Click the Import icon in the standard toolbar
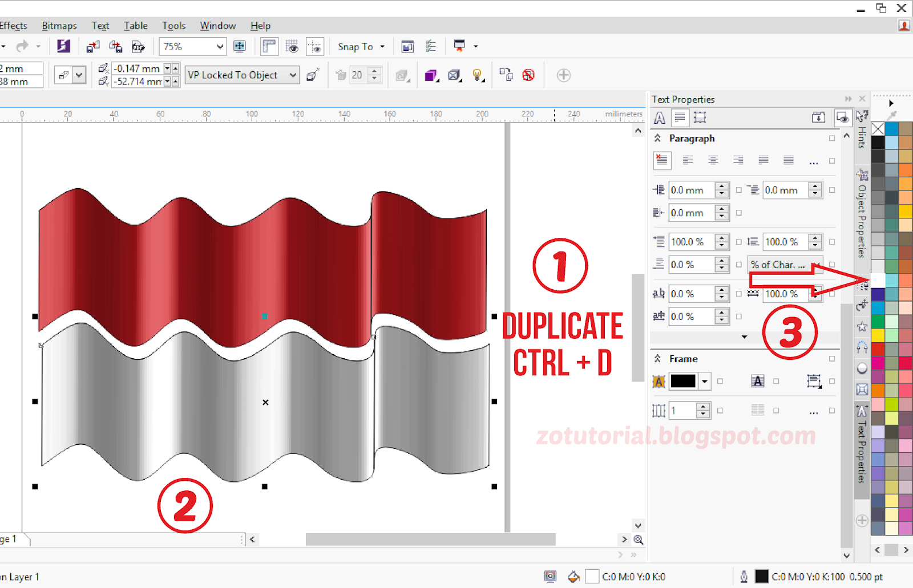Screen dimensions: 913x588 tap(92, 47)
